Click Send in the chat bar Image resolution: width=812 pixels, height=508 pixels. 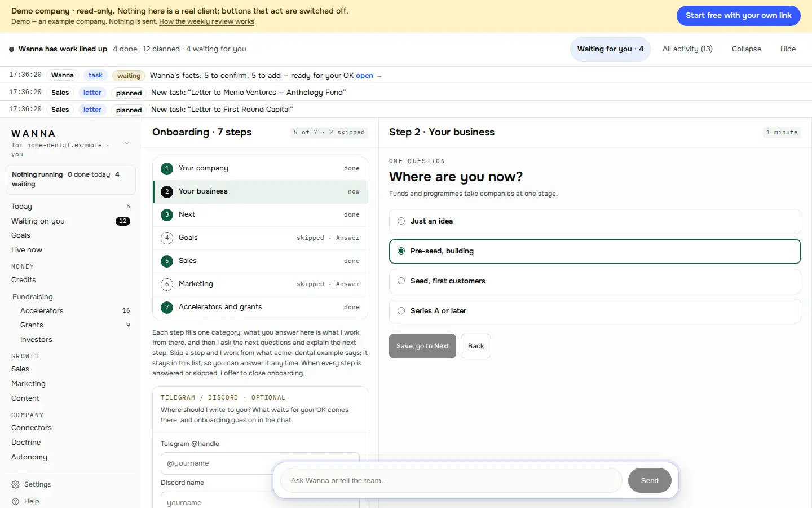(650, 481)
